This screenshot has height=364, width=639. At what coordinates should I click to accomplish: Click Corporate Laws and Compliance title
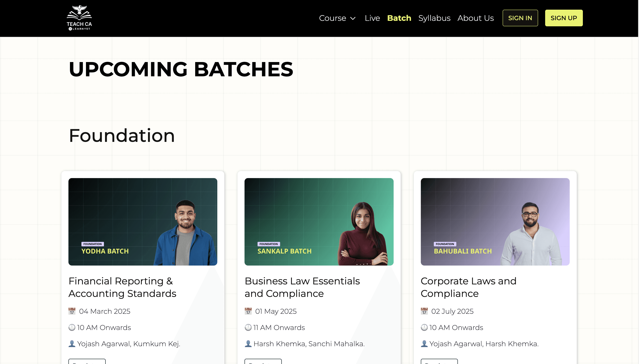pos(468,287)
